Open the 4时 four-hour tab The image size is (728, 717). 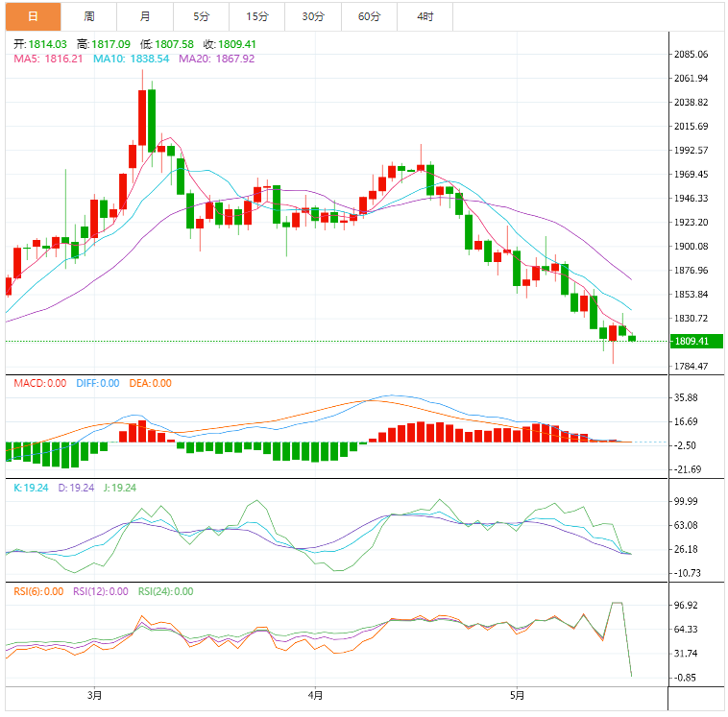(x=425, y=16)
